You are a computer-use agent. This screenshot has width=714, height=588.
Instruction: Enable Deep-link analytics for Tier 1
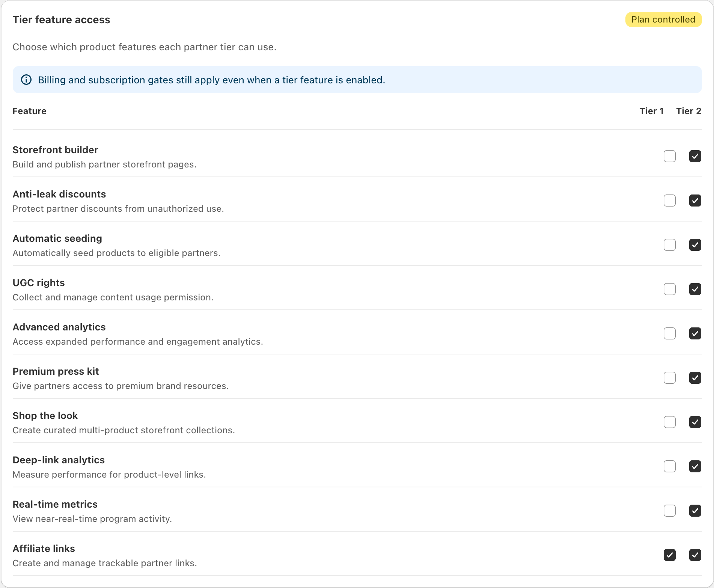[x=670, y=466]
